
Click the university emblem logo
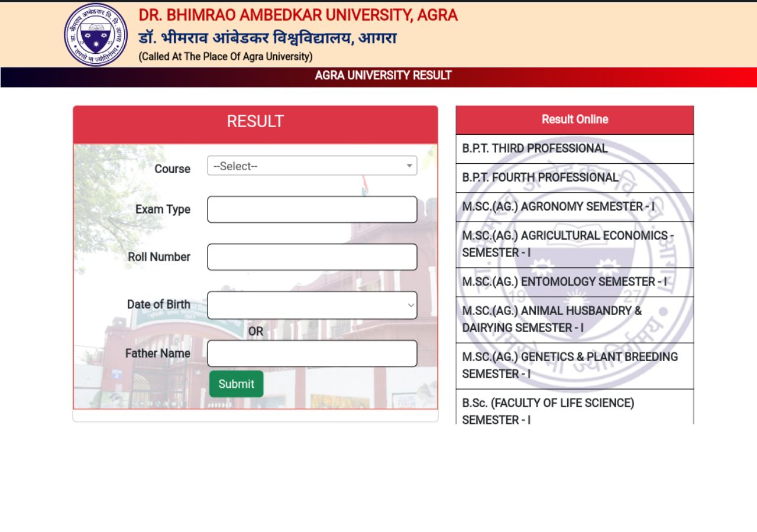pos(96,34)
